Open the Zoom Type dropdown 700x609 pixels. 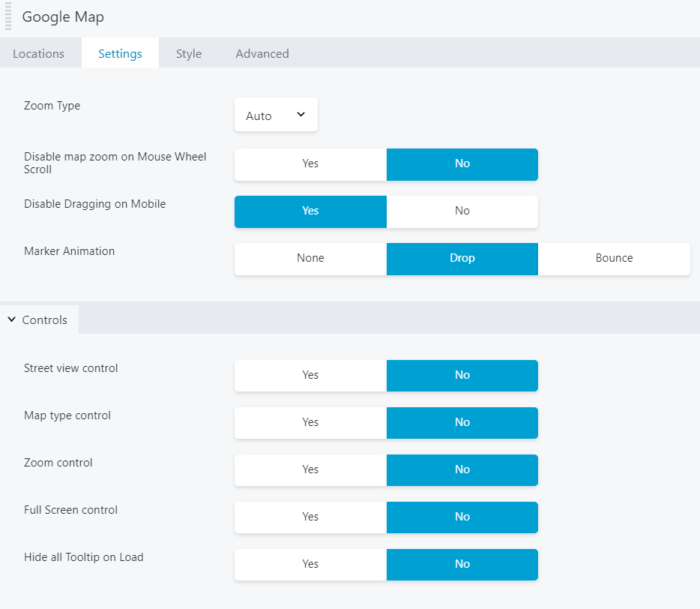click(275, 115)
